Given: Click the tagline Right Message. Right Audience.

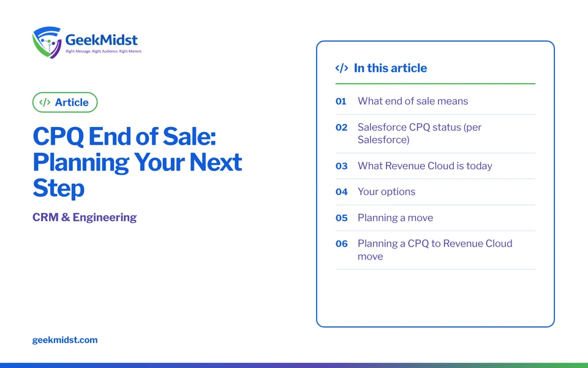Looking at the screenshot, I should tap(104, 51).
